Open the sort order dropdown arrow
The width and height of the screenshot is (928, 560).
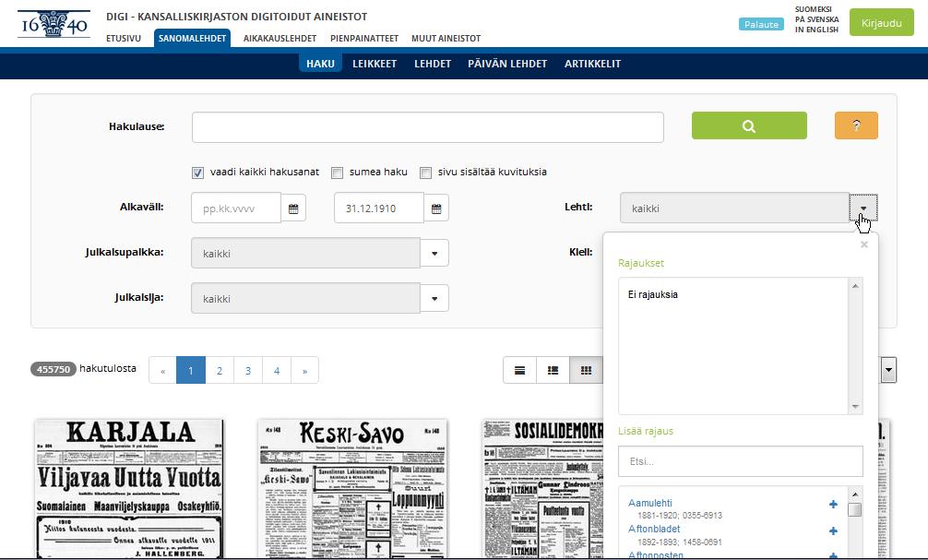(x=888, y=370)
